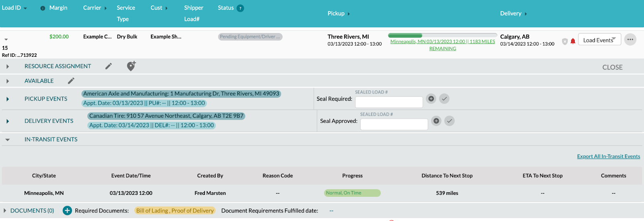Click Export All In-Transit Events link

609,156
